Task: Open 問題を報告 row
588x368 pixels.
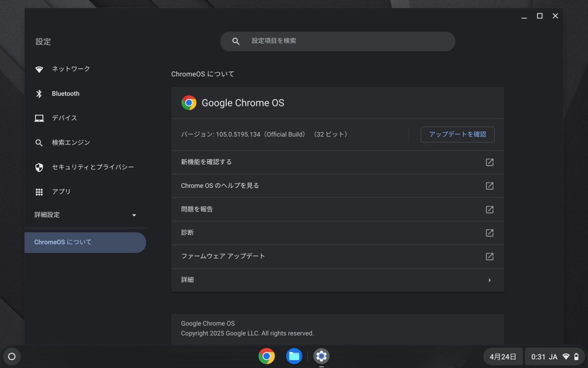Action: pos(337,209)
